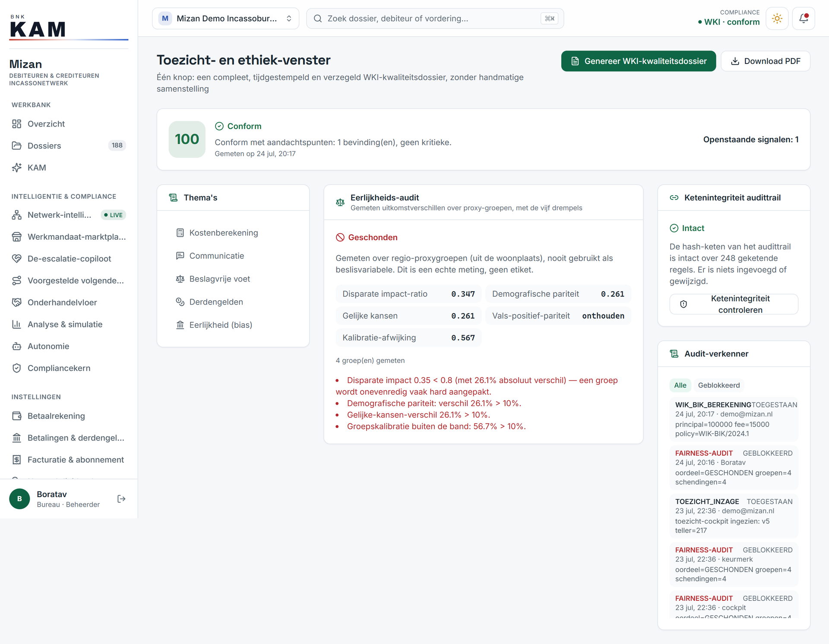Click the Vals-positief-pariteit onthouden metric

coord(558,316)
